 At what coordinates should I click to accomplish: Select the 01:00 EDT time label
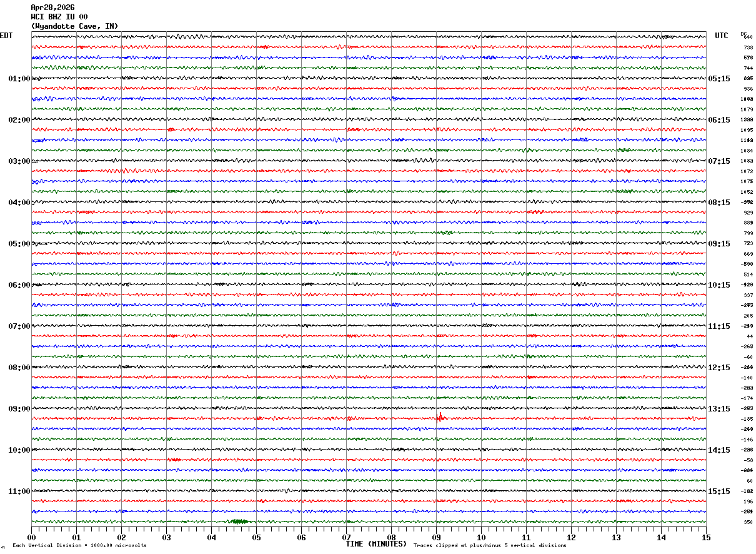(x=19, y=79)
